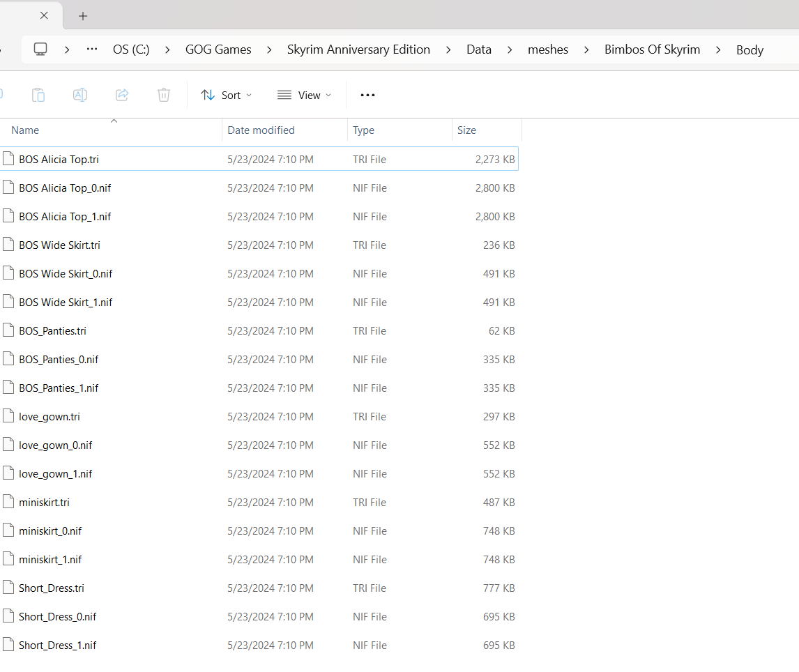Screen dimensions: 799x672
Task: Select file miniskirt_0.nif
Action: click(259, 530)
